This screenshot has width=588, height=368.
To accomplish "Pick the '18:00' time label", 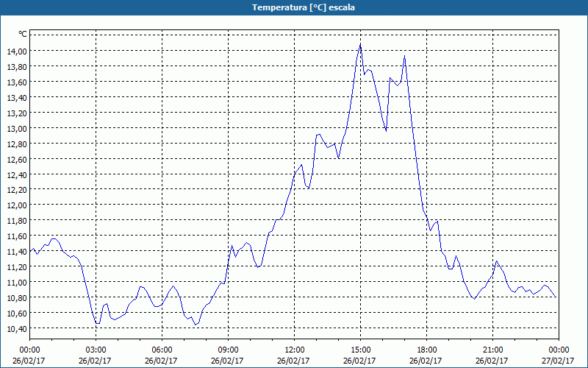I will (426, 350).
